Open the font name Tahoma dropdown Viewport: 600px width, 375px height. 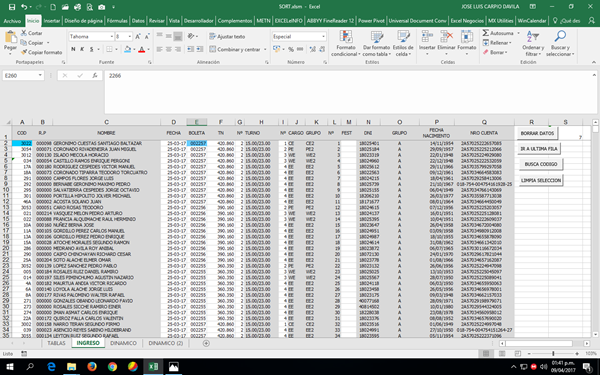tap(111, 36)
